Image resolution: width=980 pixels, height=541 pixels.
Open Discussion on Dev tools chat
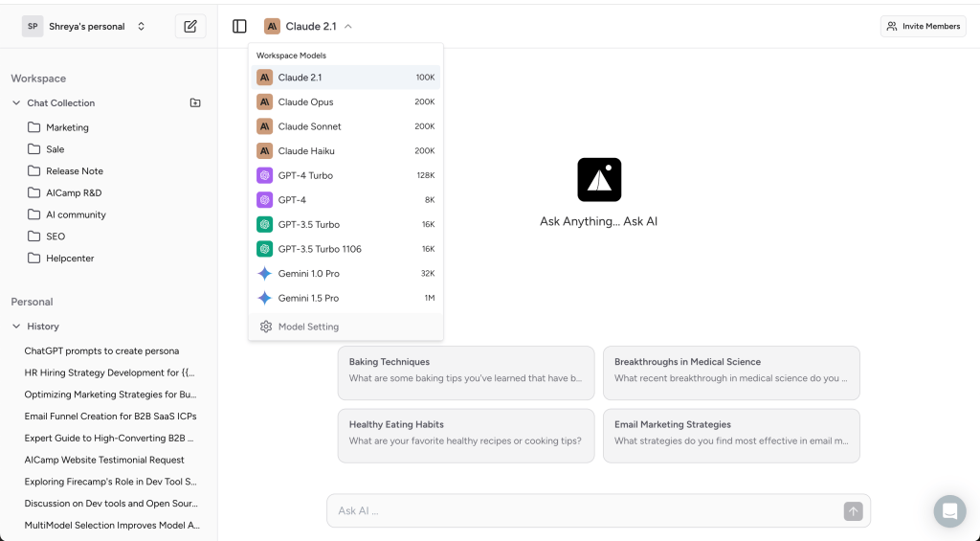(111, 504)
